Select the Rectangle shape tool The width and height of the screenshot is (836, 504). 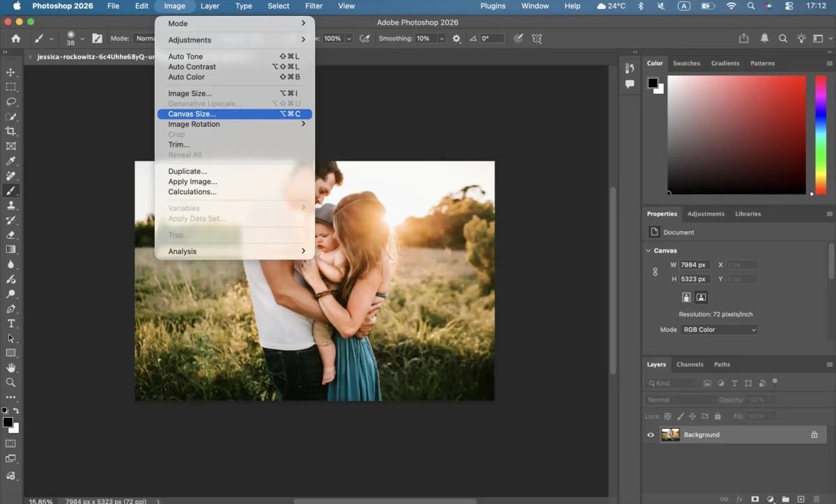tap(10, 353)
